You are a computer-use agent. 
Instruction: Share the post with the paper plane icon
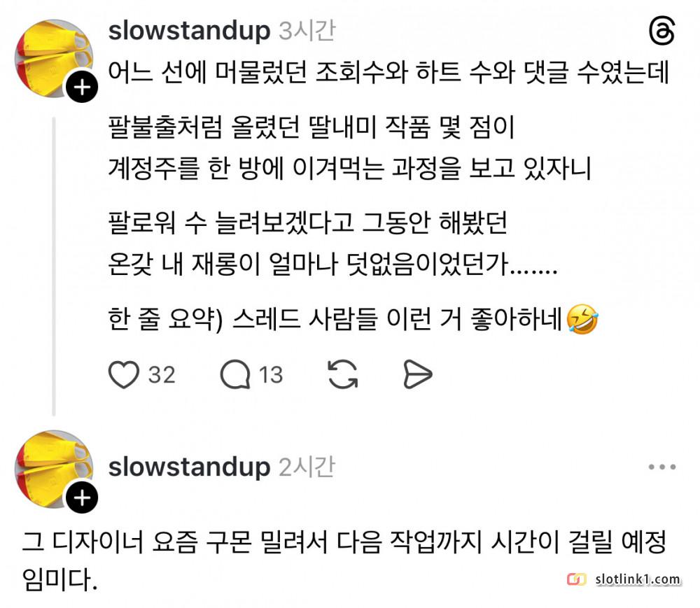point(418,375)
